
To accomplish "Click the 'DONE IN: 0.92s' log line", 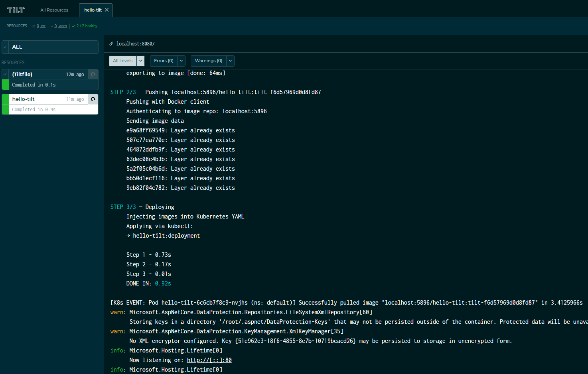I will pyautogui.click(x=149, y=283).
